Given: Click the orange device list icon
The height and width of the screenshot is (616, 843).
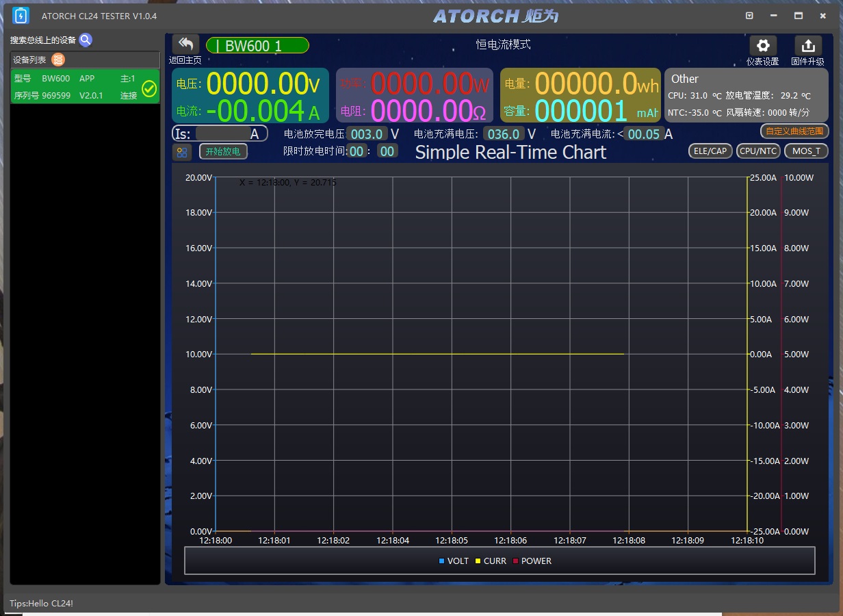Looking at the screenshot, I should (x=58, y=60).
